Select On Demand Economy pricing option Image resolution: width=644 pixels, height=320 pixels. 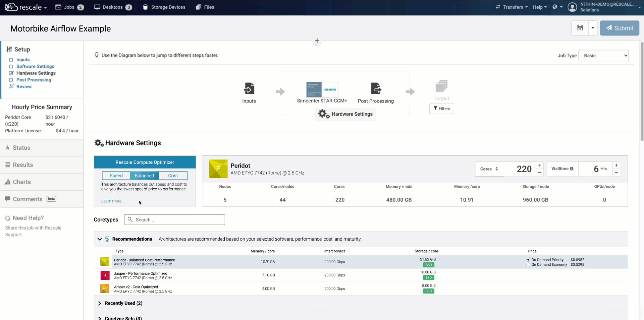[x=528, y=265]
